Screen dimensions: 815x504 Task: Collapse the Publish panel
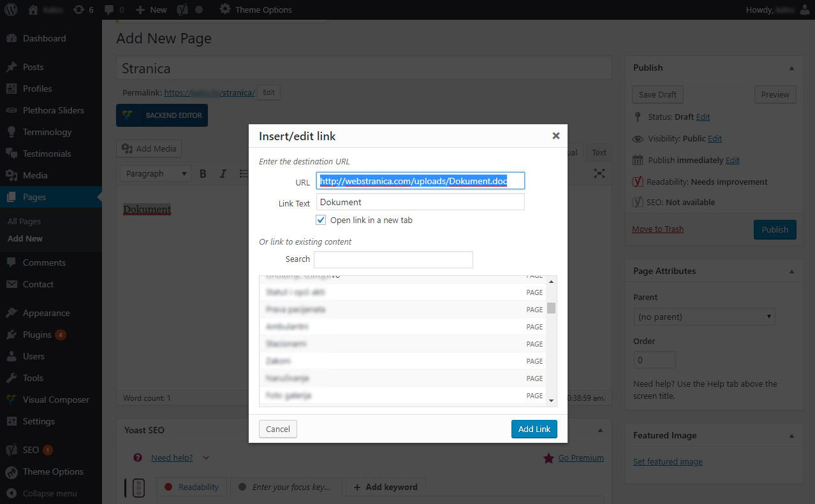pos(791,68)
